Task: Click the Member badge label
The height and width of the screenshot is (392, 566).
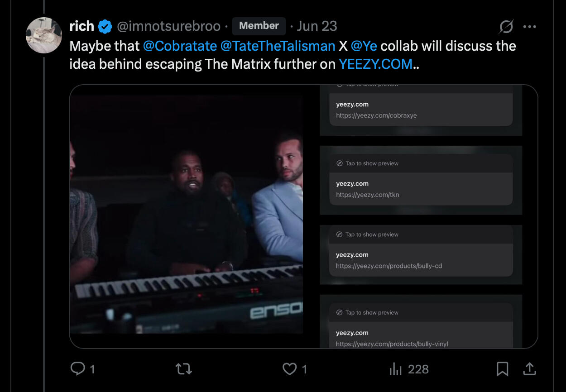Action: 259,26
